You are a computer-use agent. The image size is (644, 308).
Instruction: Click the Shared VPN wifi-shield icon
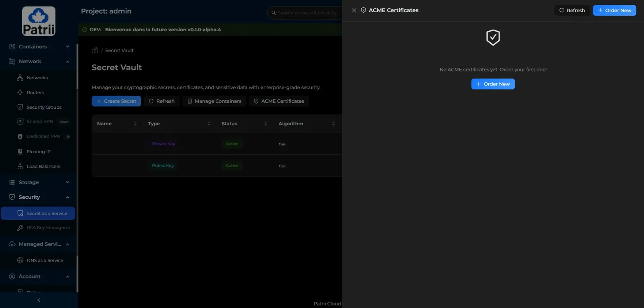point(20,122)
